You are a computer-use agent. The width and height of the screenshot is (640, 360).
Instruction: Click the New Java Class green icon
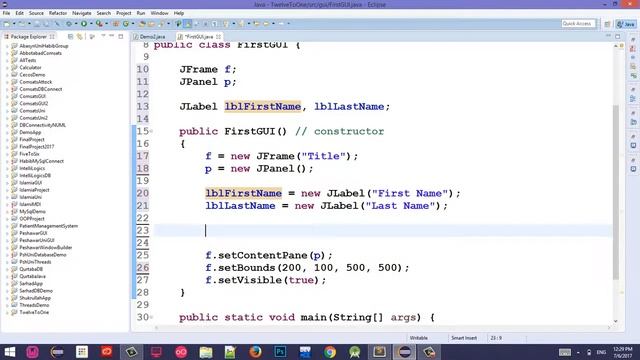pyautogui.click(x=126, y=24)
